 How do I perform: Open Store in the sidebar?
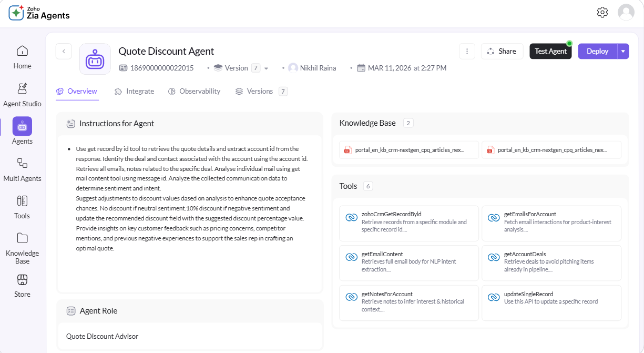pyautogui.click(x=22, y=285)
